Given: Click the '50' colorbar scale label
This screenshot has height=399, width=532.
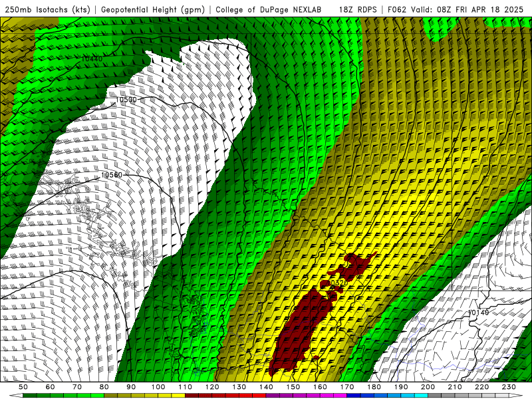Looking at the screenshot, I should [x=23, y=387].
